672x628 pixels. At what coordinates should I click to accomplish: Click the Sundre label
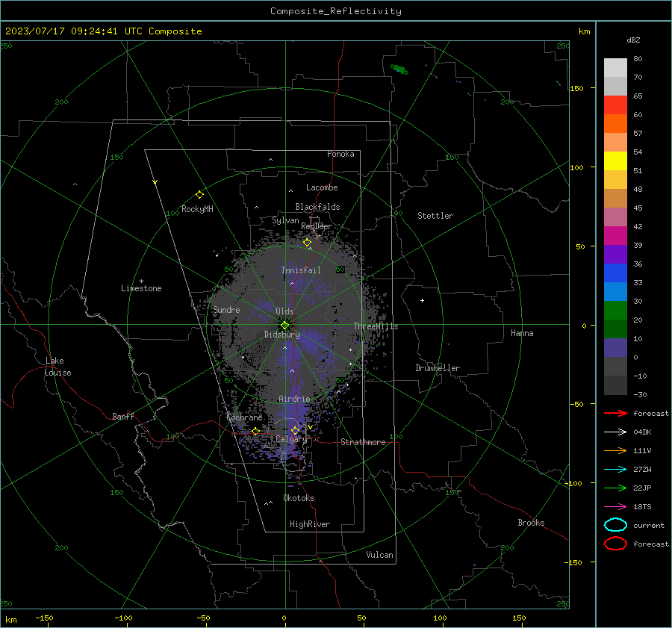226,309
